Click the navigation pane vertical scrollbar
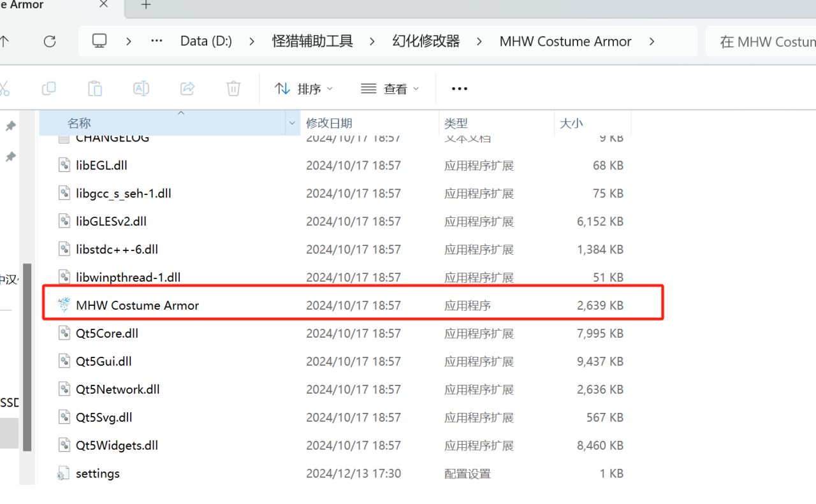 pos(27,357)
